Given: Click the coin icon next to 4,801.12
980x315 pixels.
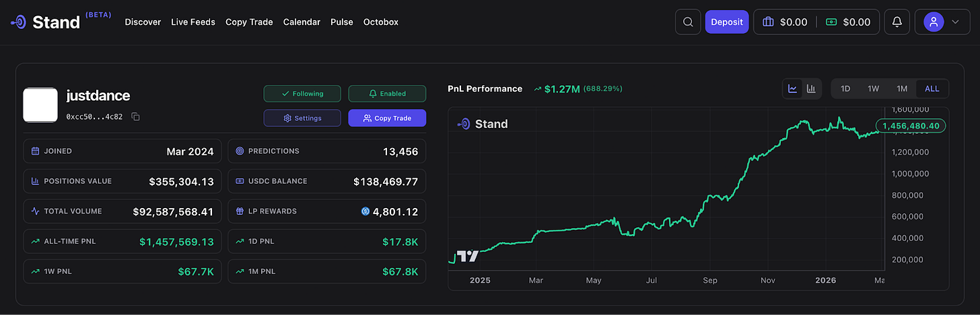Looking at the screenshot, I should pyautogui.click(x=365, y=211).
